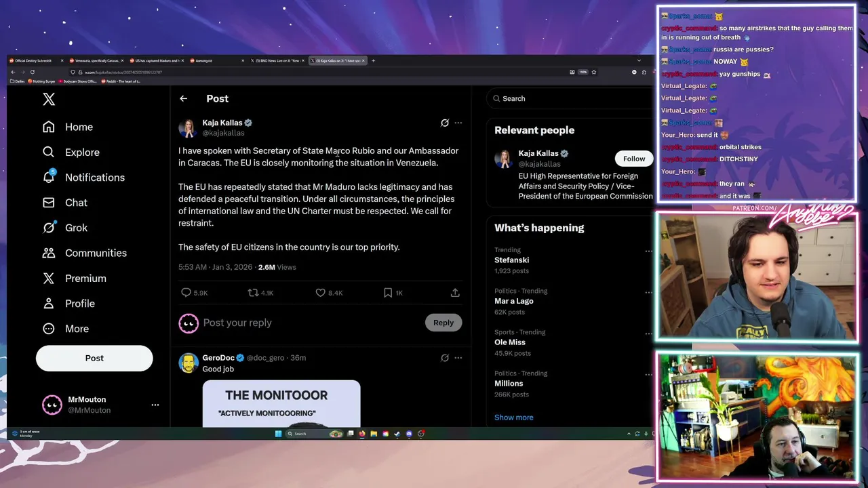Switch to the Official Destiny Subreddit tab
This screenshot has width=868, height=488.
(x=35, y=60)
